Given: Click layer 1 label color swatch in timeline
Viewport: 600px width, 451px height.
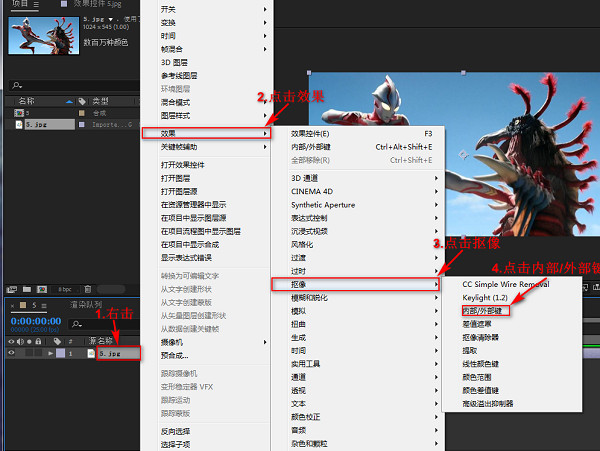Looking at the screenshot, I should coord(60,353).
